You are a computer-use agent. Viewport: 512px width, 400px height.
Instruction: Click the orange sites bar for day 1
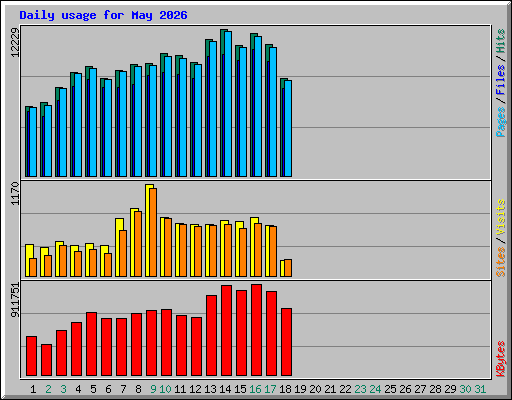point(33,267)
